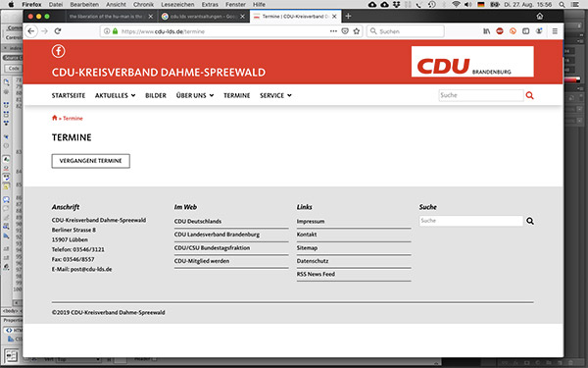The width and height of the screenshot is (588, 368).
Task: Close the Termine CDU-Kreisverband tab
Action: 334,16
